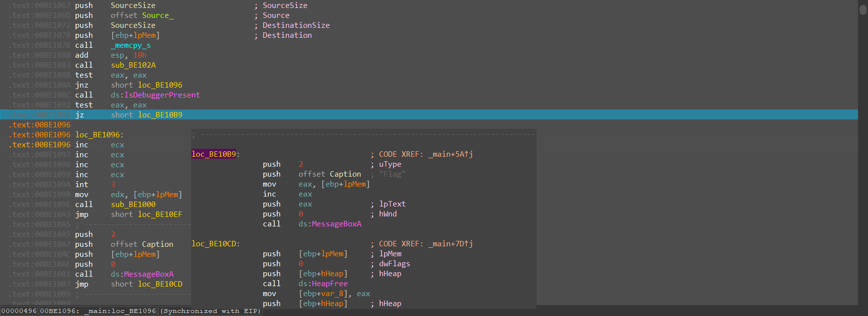Viewport: 868px width, 316px height.
Task: Click the HeapFree import in popup
Action: coord(329,284)
